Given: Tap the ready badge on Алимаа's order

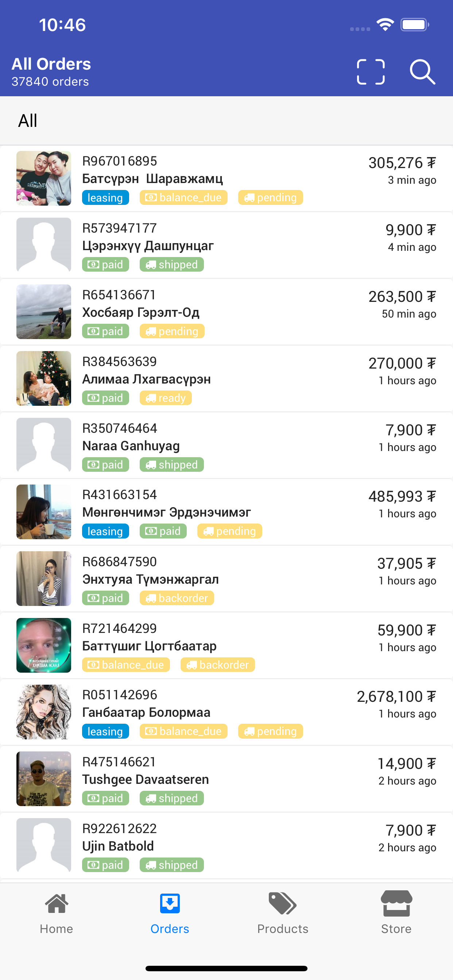Looking at the screenshot, I should (x=166, y=398).
